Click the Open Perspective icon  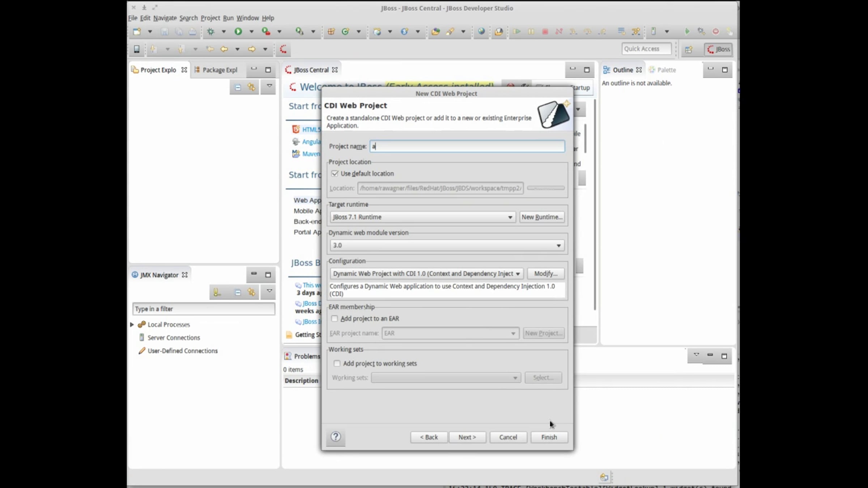point(689,49)
